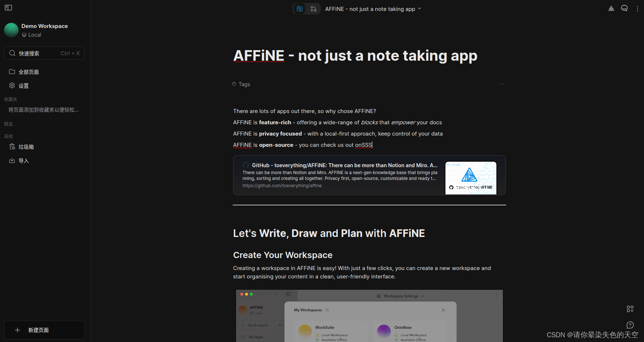
Task: Switch to page mode
Action: (x=299, y=9)
